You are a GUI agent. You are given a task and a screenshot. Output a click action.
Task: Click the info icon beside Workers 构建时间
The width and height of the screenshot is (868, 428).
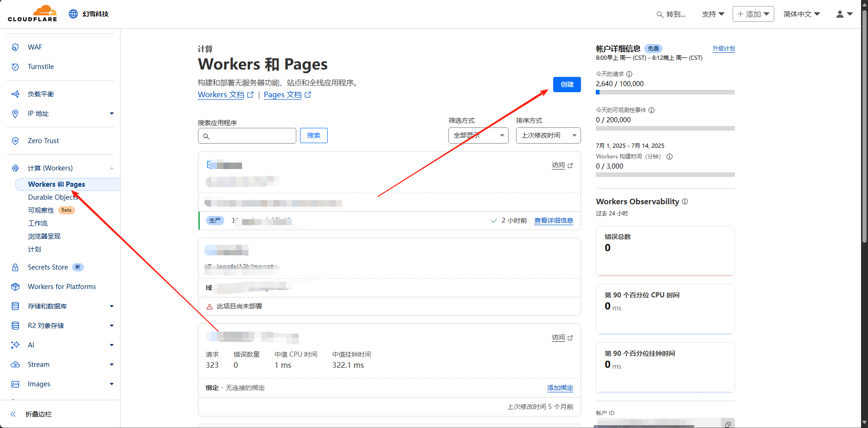(670, 157)
